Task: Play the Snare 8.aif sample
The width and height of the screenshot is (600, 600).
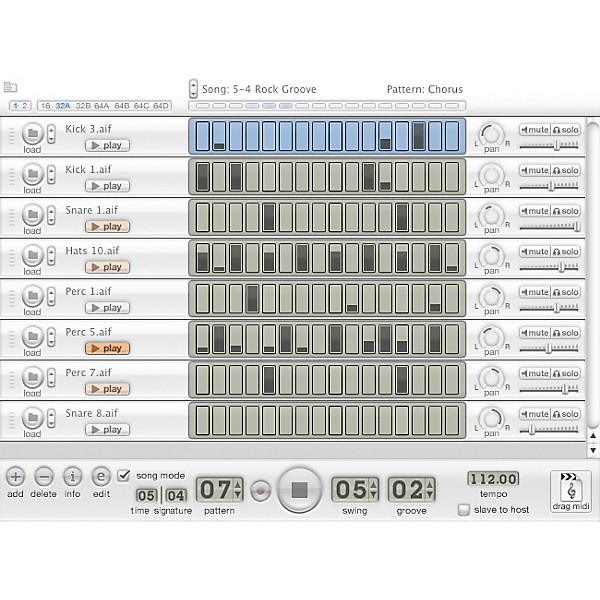Action: click(108, 430)
